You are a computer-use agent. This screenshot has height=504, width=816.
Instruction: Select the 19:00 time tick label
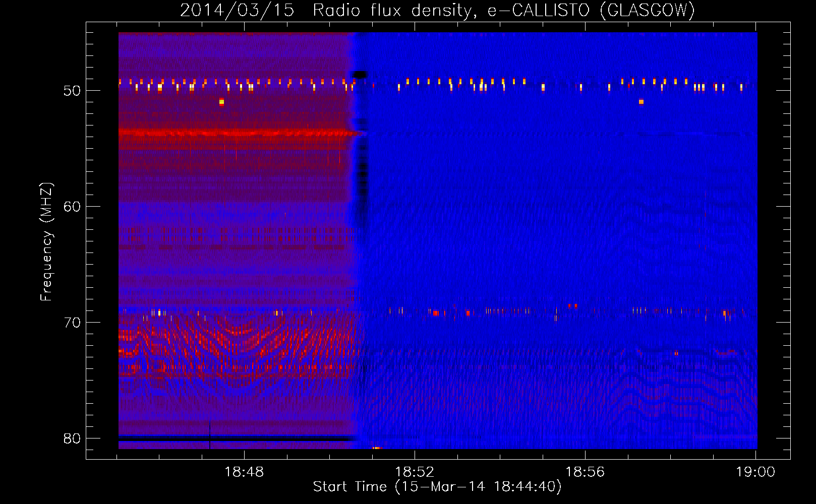(755, 472)
